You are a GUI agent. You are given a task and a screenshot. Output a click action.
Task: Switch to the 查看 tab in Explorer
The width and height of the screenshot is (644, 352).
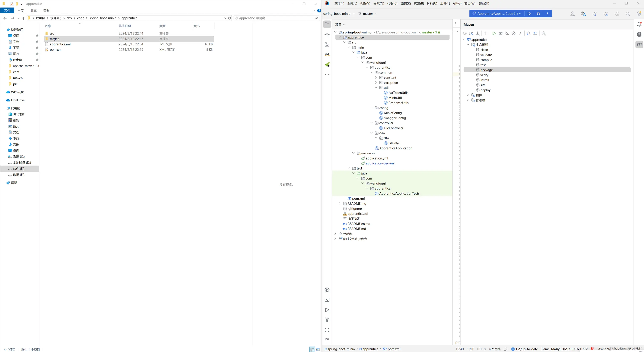click(46, 10)
